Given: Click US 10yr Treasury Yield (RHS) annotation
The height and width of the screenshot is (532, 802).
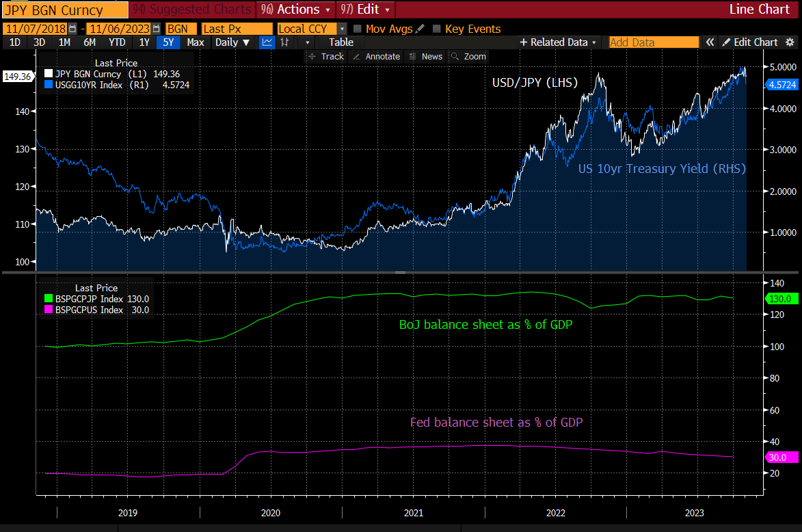Looking at the screenshot, I should [662, 168].
